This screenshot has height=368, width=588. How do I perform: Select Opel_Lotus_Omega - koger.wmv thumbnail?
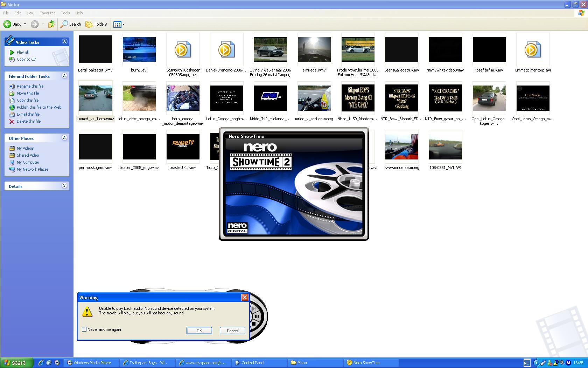(x=489, y=98)
